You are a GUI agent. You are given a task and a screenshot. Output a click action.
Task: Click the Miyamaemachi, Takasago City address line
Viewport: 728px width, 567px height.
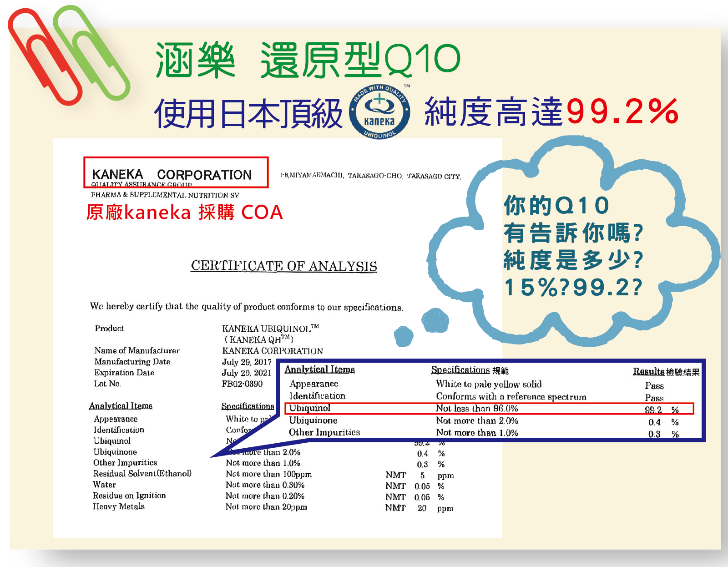tap(371, 176)
